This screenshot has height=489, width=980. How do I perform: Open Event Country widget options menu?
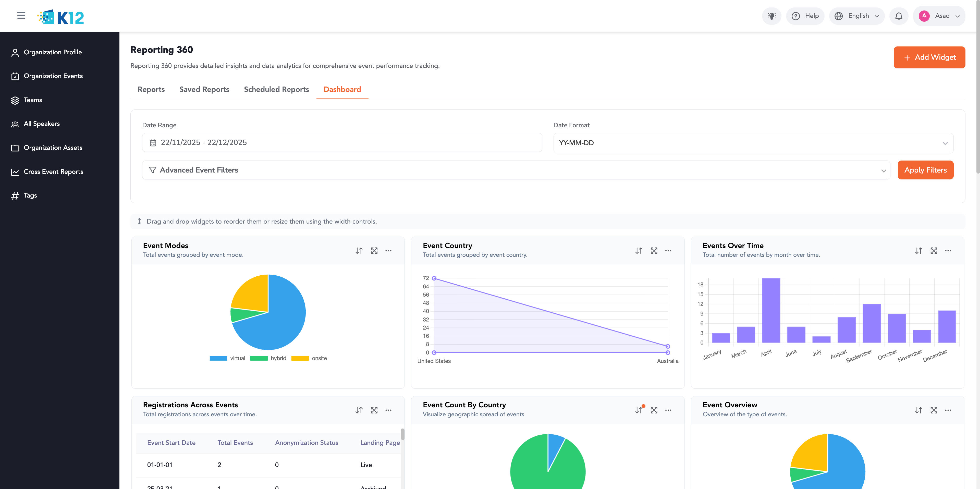pyautogui.click(x=668, y=251)
